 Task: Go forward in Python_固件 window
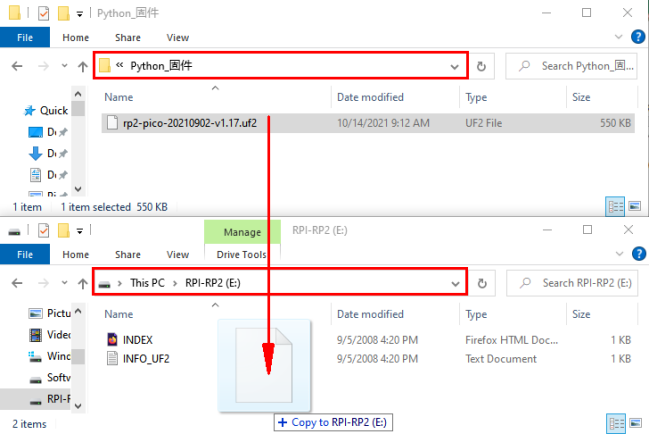point(43,66)
